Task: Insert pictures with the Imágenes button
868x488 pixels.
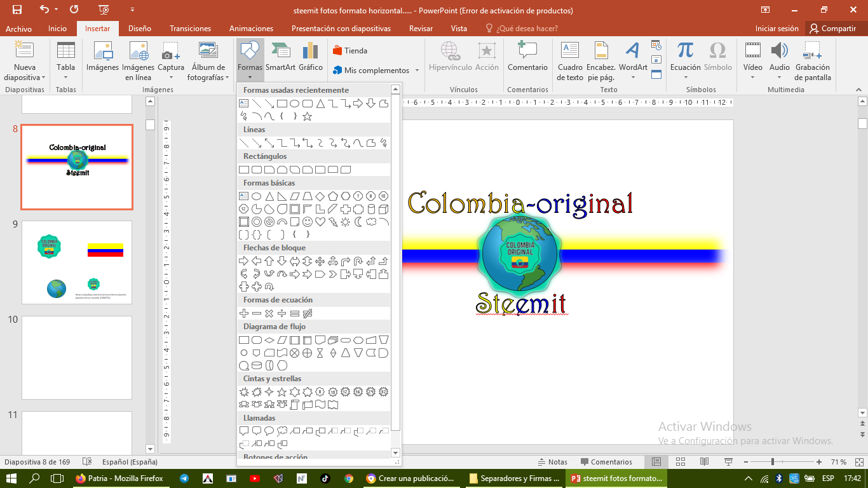Action: (103, 58)
